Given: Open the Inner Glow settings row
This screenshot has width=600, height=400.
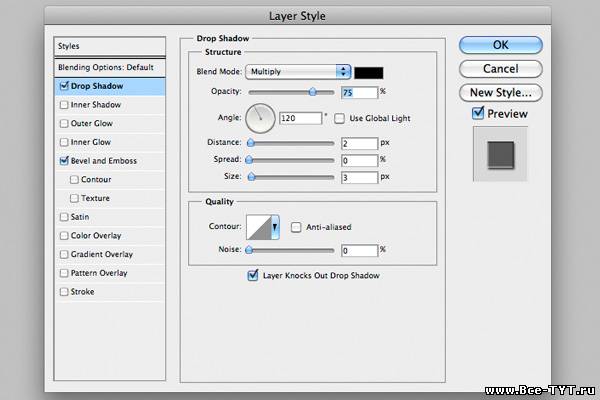Looking at the screenshot, I should 110,142.
